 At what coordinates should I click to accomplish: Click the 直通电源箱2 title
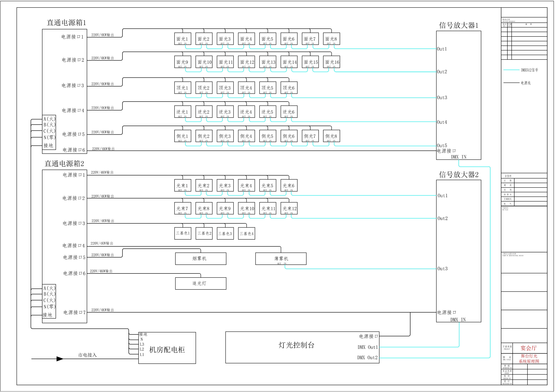click(x=64, y=164)
